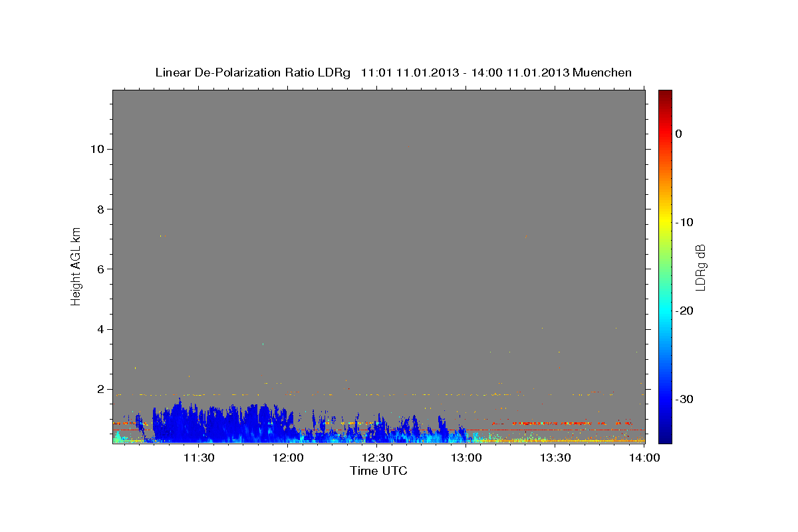Viewport: 798px width, 532px height.
Task: Click the height tick label 6
Action: 100,269
